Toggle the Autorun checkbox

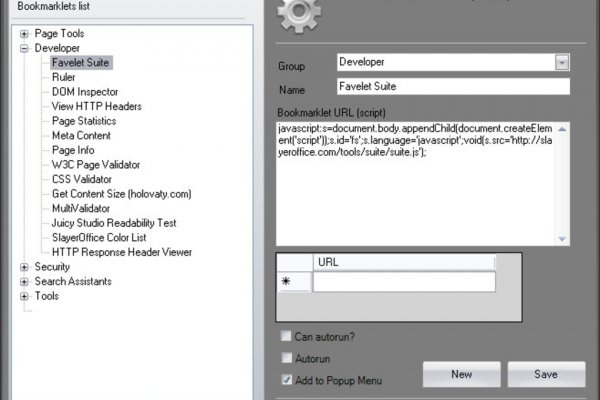point(287,358)
